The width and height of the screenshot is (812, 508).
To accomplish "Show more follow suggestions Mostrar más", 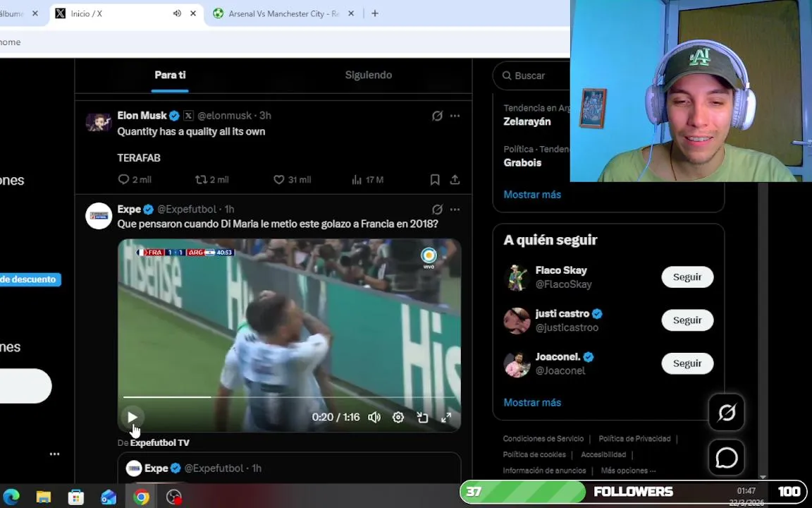I will (532, 402).
